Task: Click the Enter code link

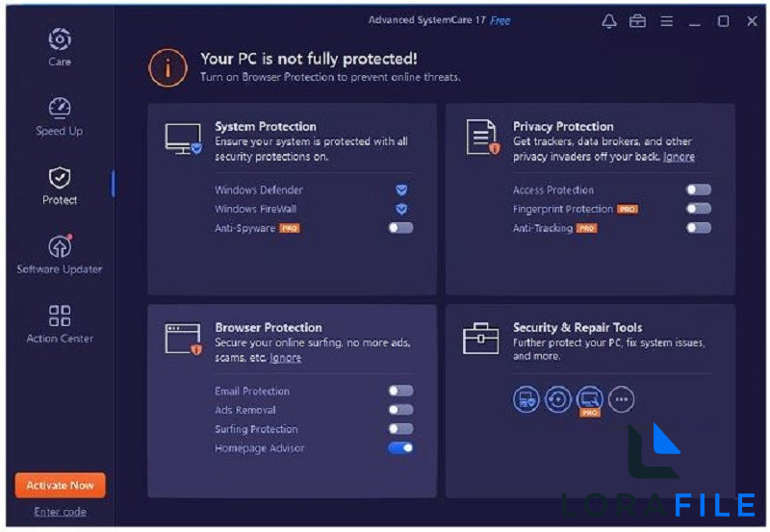Action: [60, 512]
